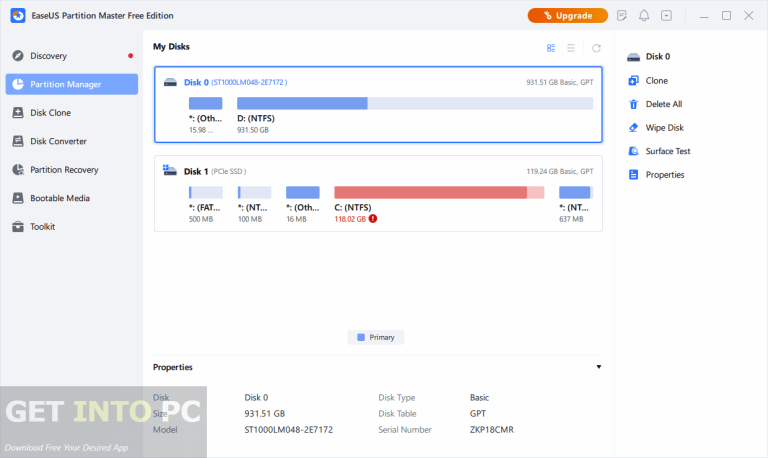
Task: Click the Disk 0 hard drive icon
Action: tap(170, 82)
